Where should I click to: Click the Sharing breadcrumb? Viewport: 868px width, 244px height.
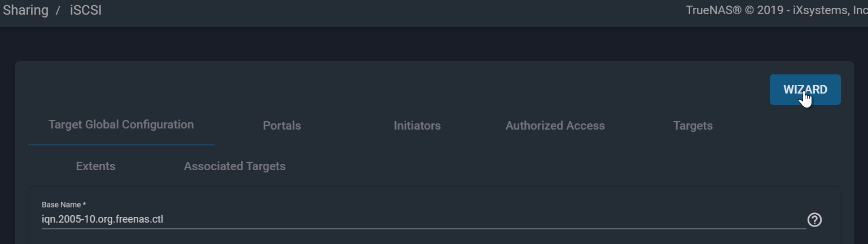coord(25,11)
